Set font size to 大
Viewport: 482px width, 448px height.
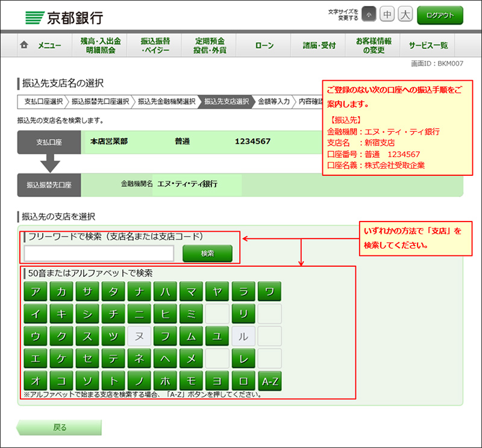coord(405,14)
